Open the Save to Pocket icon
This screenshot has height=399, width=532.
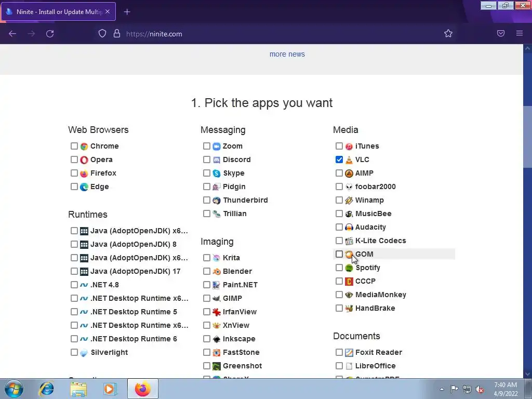(x=501, y=33)
